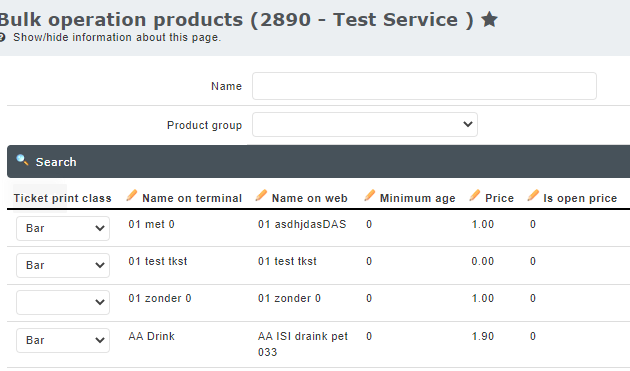Click Name on web column header text
The height and width of the screenshot is (371, 630).
coord(309,198)
